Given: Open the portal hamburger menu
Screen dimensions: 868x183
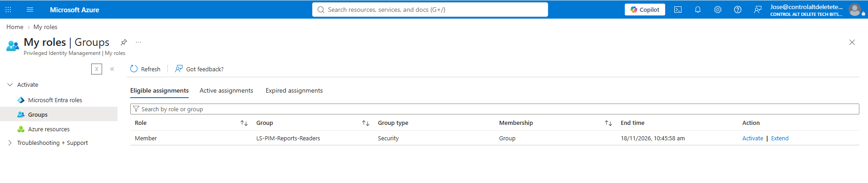Looking at the screenshot, I should coord(30,10).
